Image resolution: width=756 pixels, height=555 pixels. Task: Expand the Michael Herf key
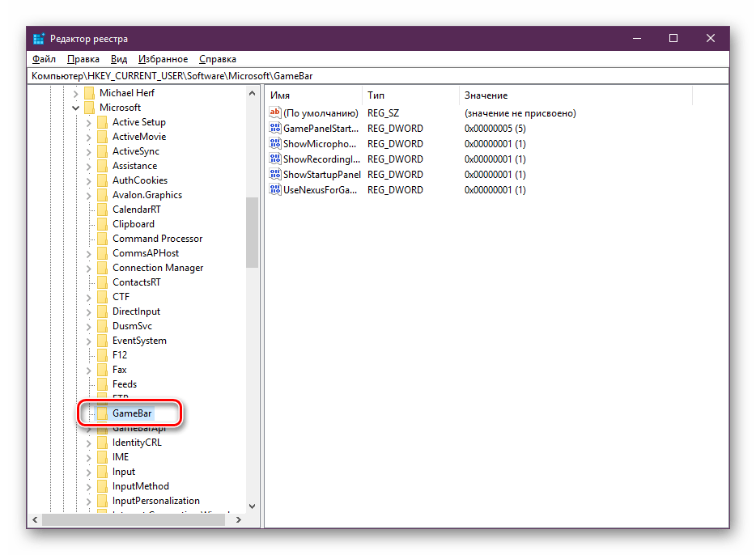pos(76,93)
